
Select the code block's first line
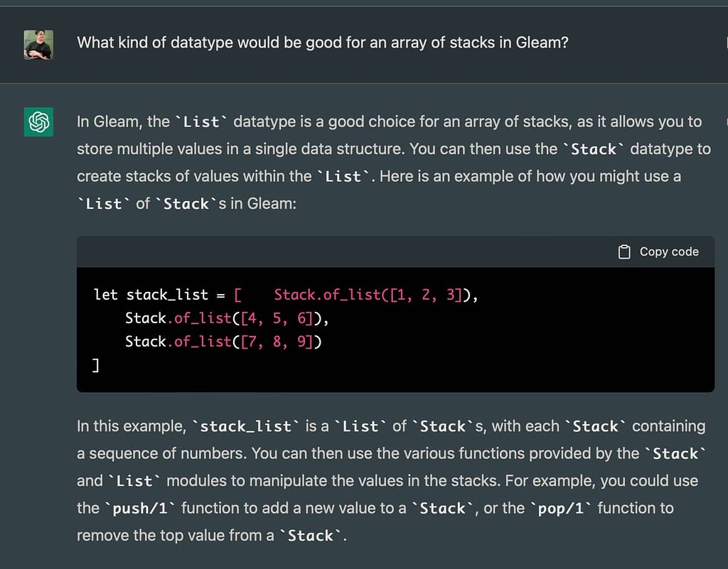tap(284, 294)
